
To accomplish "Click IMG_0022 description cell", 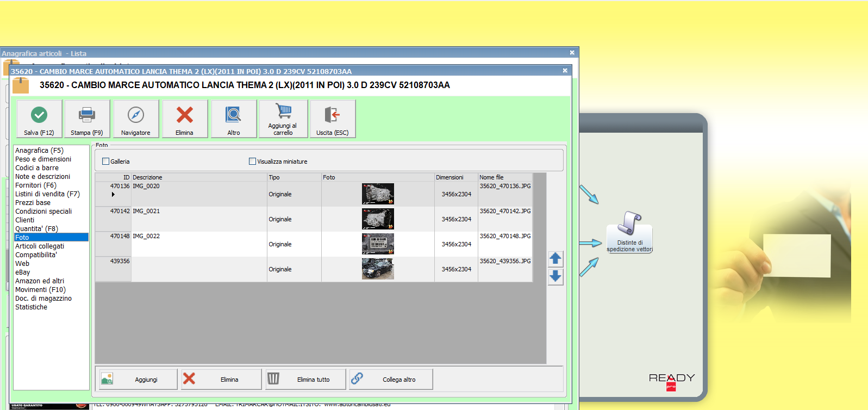I will (199, 244).
